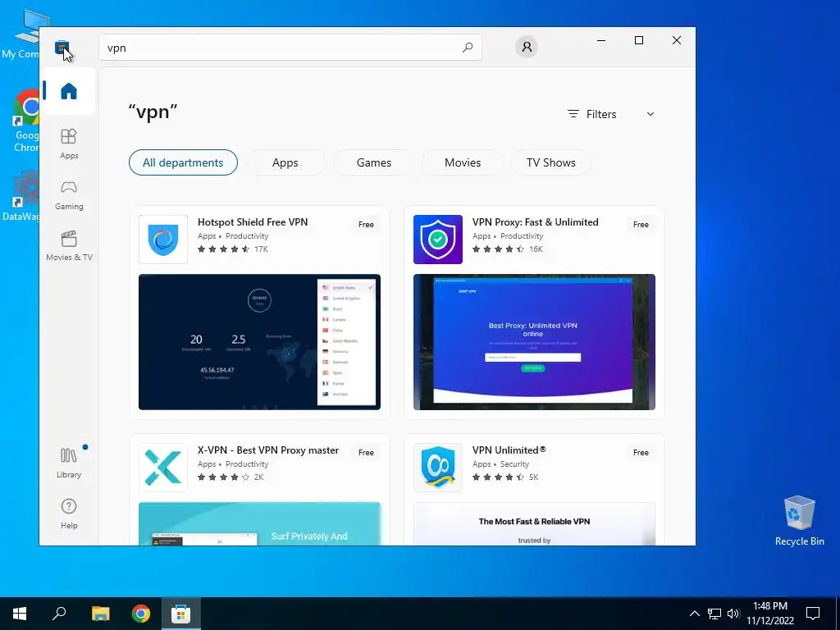This screenshot has width=840, height=630.
Task: Open the notification center icon
Action: (813, 614)
